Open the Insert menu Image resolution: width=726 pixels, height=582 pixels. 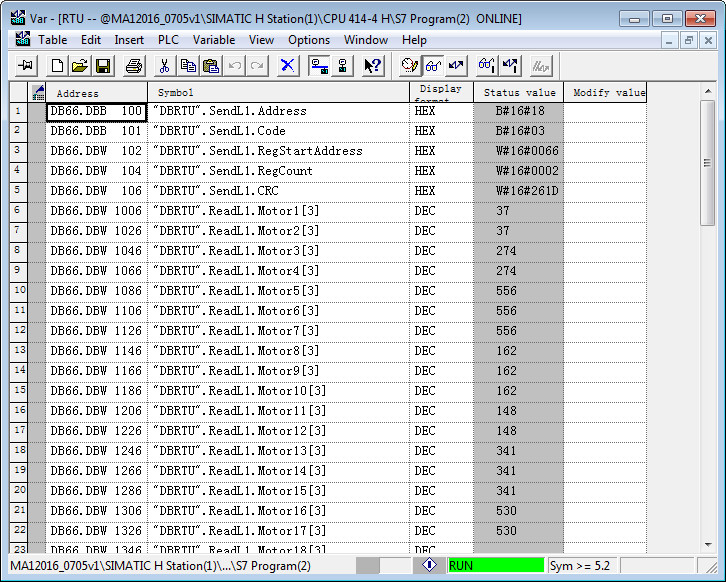click(x=129, y=40)
